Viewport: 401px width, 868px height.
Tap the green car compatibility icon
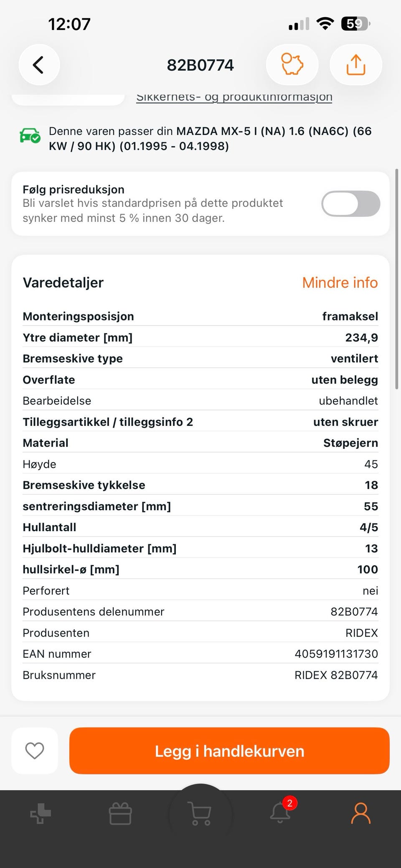pos(30,135)
